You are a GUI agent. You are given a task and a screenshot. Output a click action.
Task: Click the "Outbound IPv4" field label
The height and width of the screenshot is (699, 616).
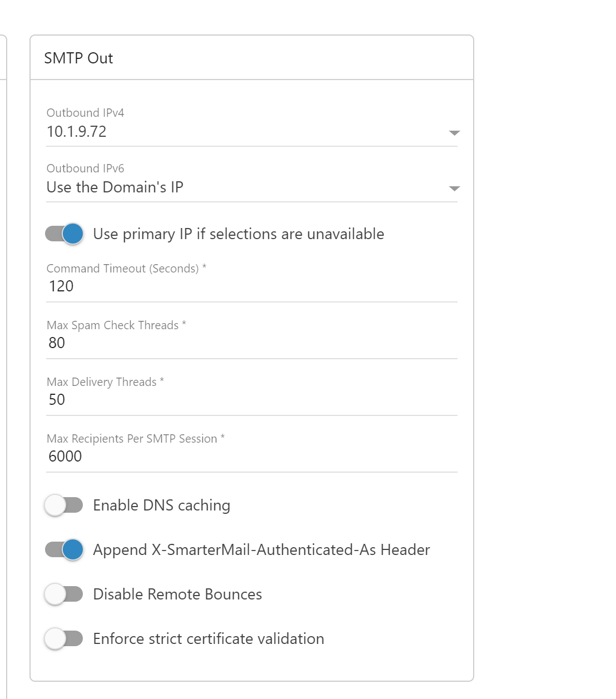click(x=85, y=113)
